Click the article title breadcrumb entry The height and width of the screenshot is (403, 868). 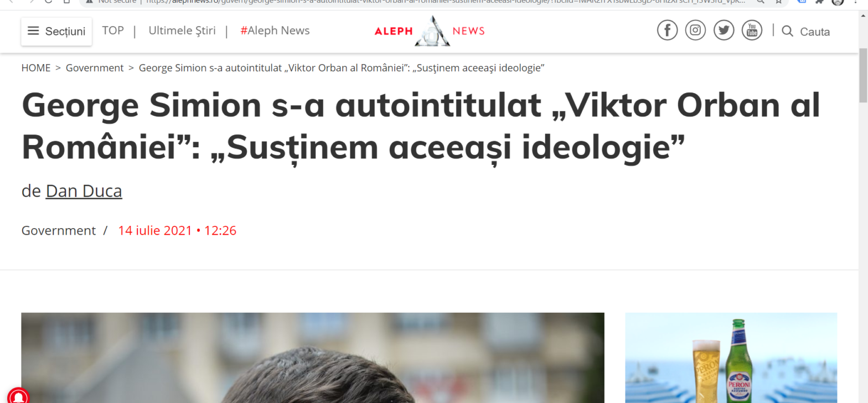coord(342,68)
